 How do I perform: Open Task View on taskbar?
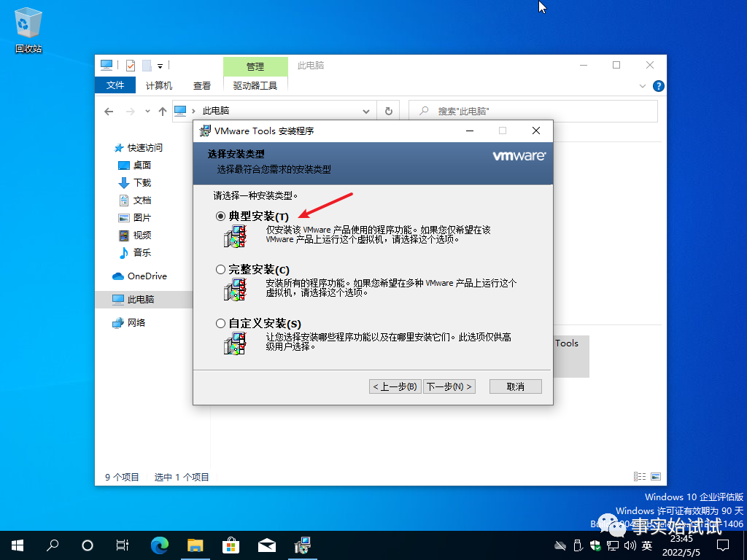coord(123,545)
